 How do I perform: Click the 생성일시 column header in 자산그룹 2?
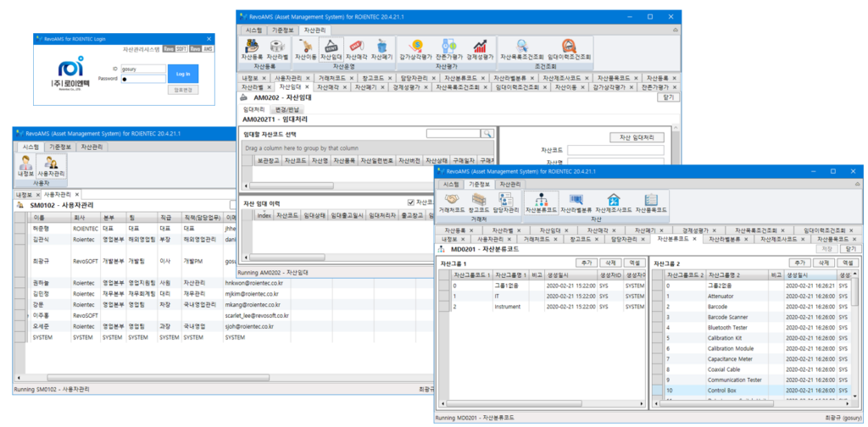point(810,274)
